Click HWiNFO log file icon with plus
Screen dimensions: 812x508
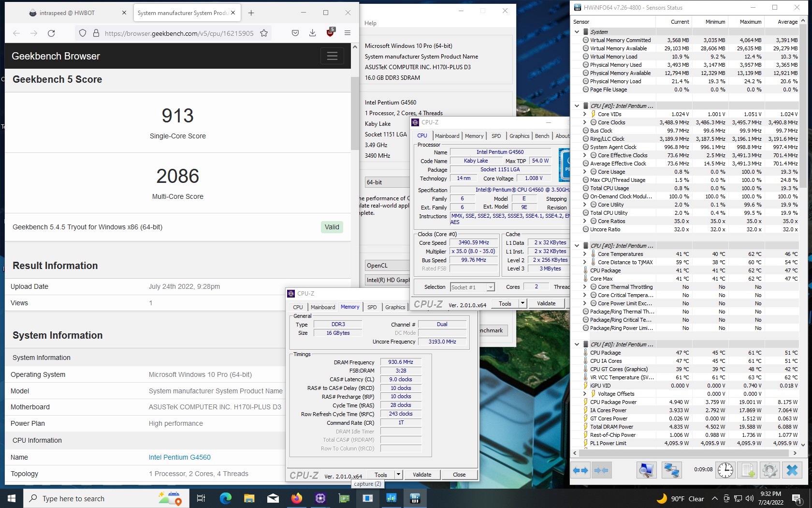pos(748,470)
